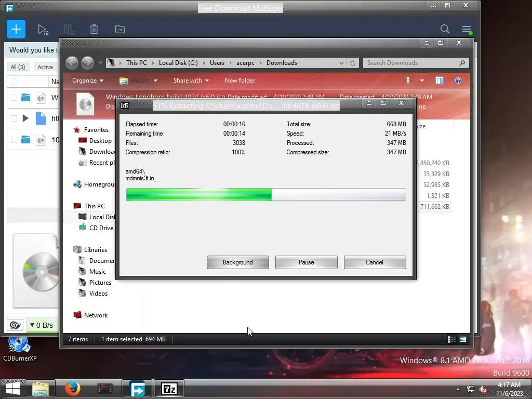Delete selected download with trash icon
Image resolution: width=532 pixels, height=399 pixels.
click(x=94, y=30)
